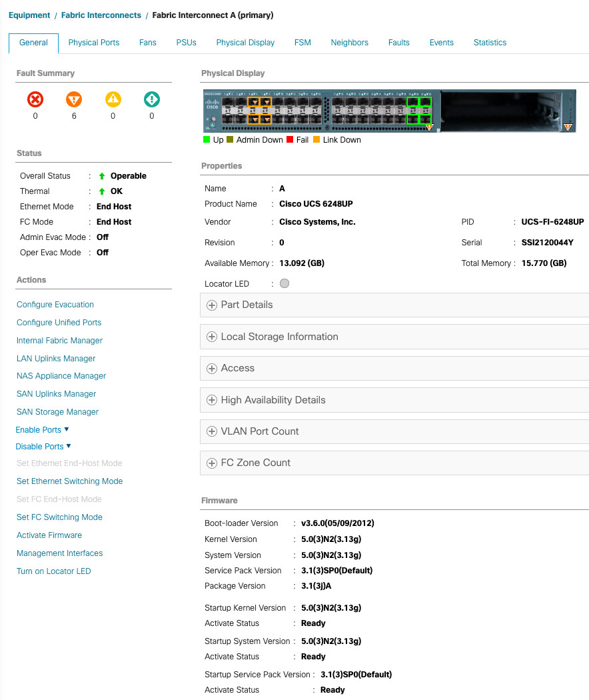Viewport: 589px width, 700px height.
Task: Expand High Availability Details section
Action: pos(211,400)
